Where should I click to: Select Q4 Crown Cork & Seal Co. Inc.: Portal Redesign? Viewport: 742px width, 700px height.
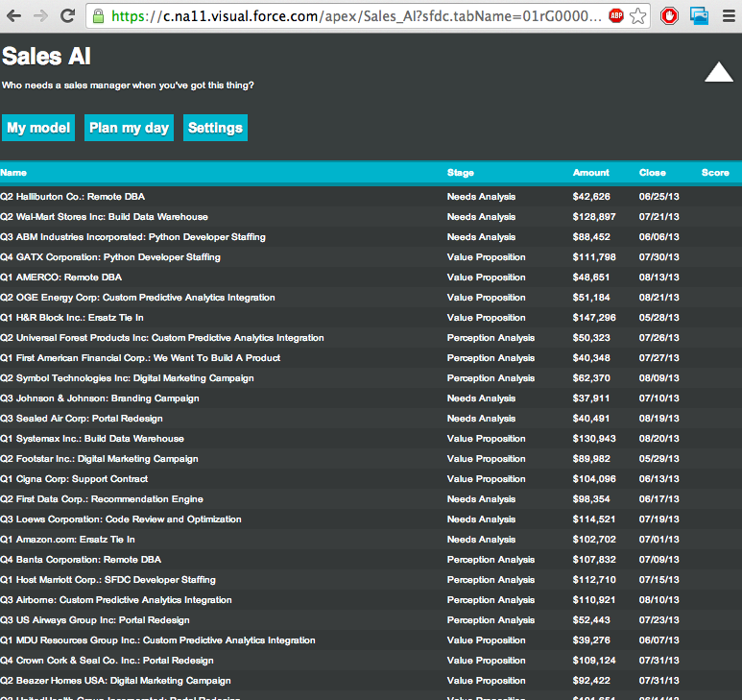[x=107, y=661]
